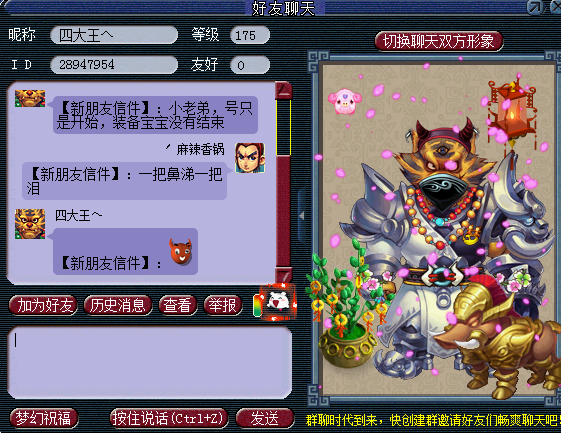Image resolution: width=561 pixels, height=433 pixels.
Task: Toggle 切换聊天双方形象 display button
Action: (x=439, y=41)
